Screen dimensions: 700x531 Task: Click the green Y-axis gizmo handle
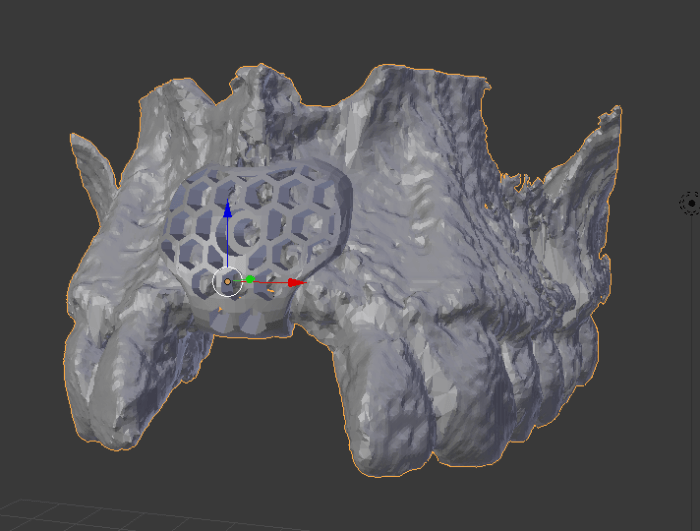(250, 280)
